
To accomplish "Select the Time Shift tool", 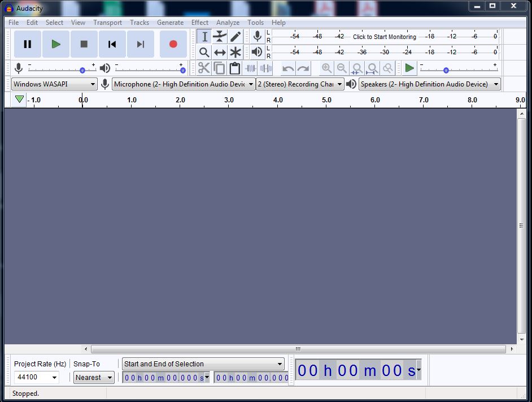I will coord(220,53).
